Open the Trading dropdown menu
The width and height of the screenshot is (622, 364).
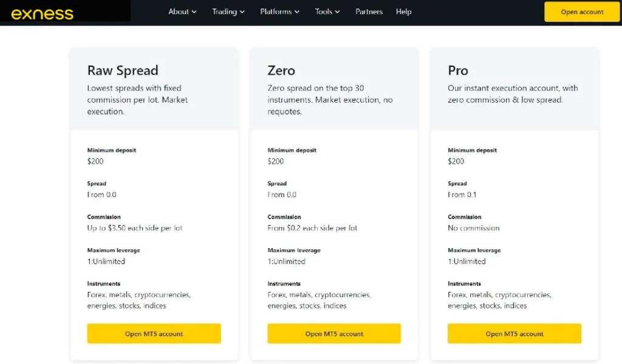(228, 12)
